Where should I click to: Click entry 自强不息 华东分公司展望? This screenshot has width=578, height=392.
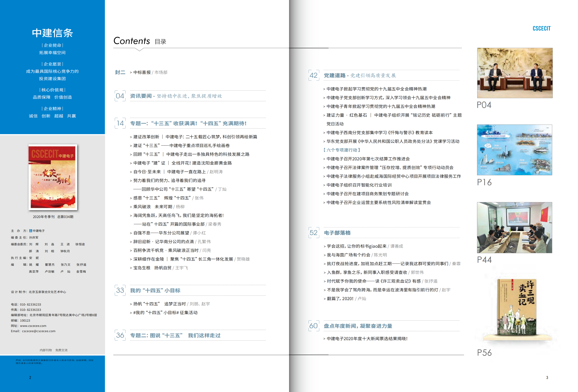click(168, 233)
